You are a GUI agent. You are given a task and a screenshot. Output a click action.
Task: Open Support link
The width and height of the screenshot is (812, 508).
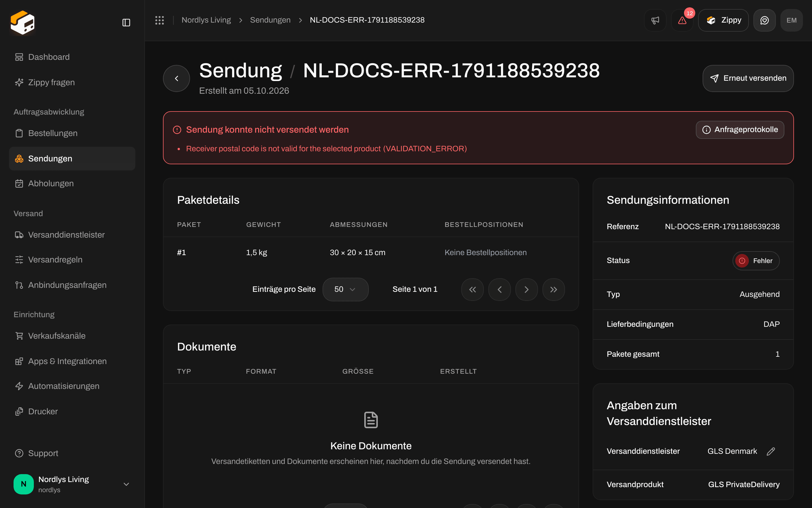point(72,453)
